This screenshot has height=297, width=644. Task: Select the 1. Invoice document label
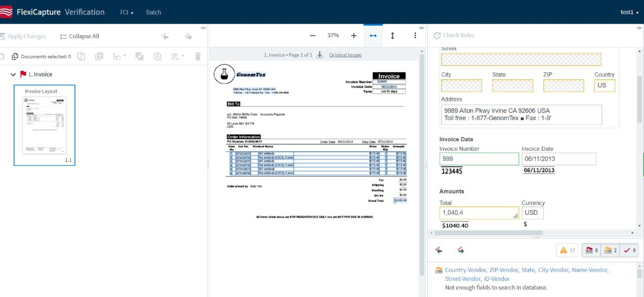(40, 74)
